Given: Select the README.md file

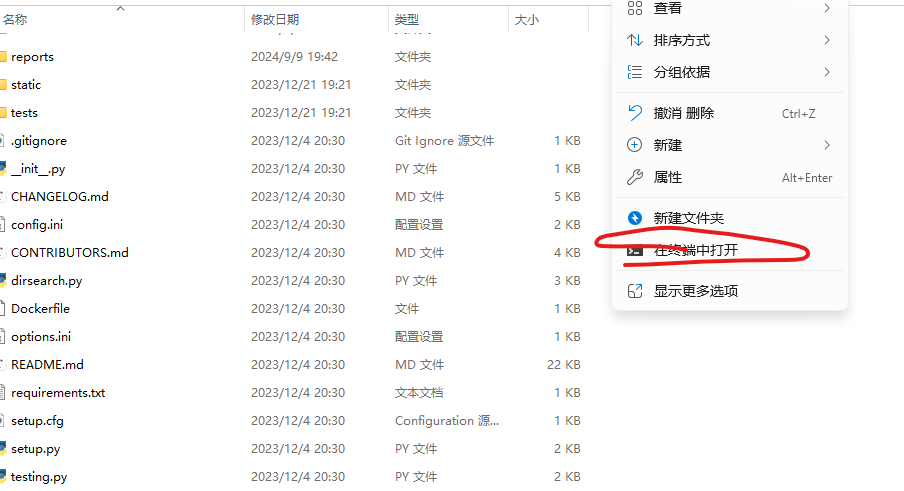Looking at the screenshot, I should (x=47, y=365).
